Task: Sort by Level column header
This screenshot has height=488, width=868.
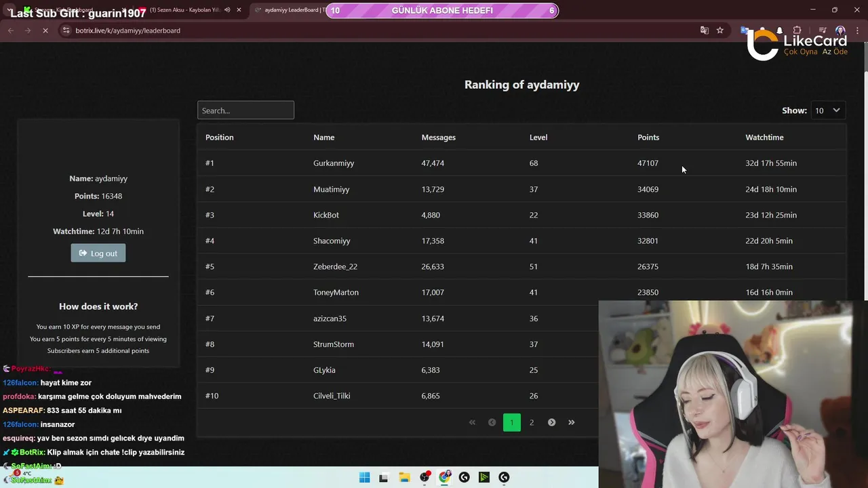Action: click(x=538, y=137)
